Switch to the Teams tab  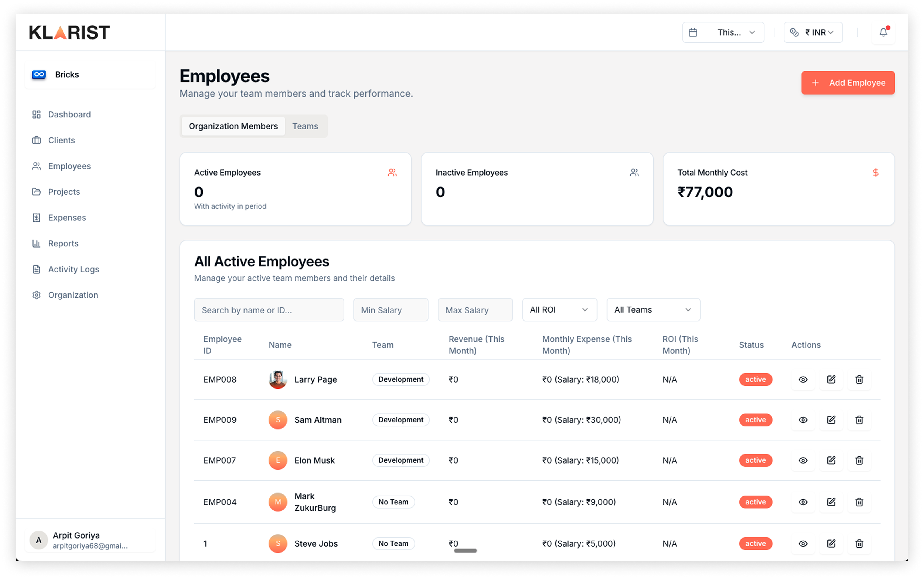(305, 126)
